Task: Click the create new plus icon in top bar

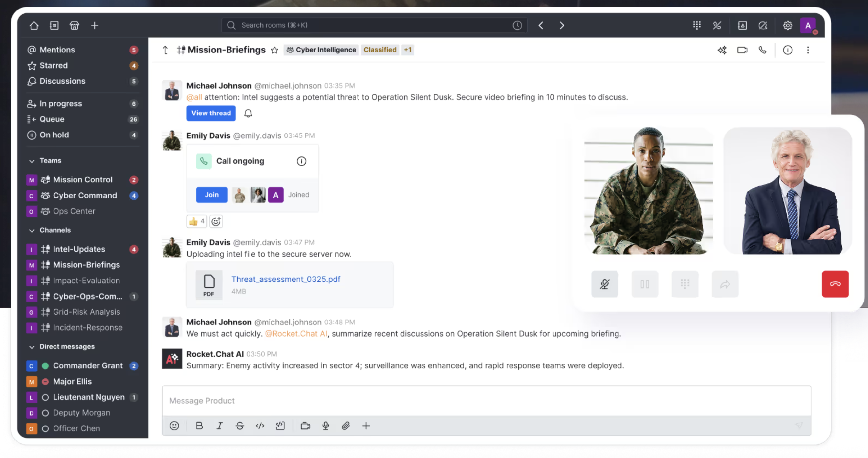Action: [95, 25]
